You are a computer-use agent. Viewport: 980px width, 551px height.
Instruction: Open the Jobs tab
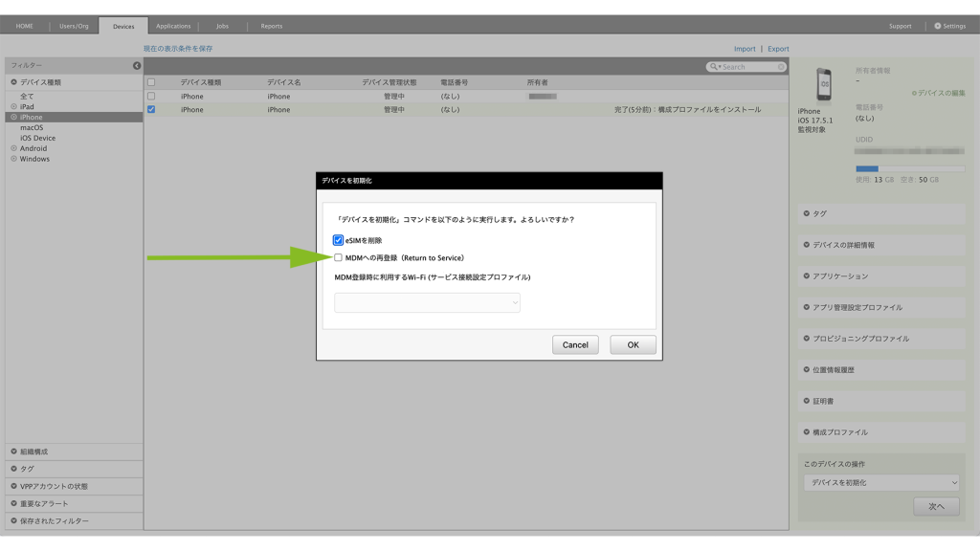pos(222,26)
